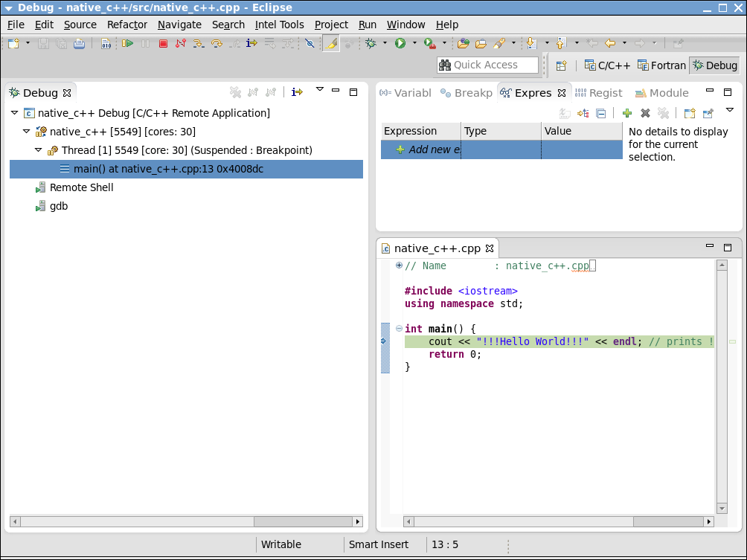The image size is (747, 560).
Task: Switch to the Registers tab
Action: pyautogui.click(x=599, y=93)
